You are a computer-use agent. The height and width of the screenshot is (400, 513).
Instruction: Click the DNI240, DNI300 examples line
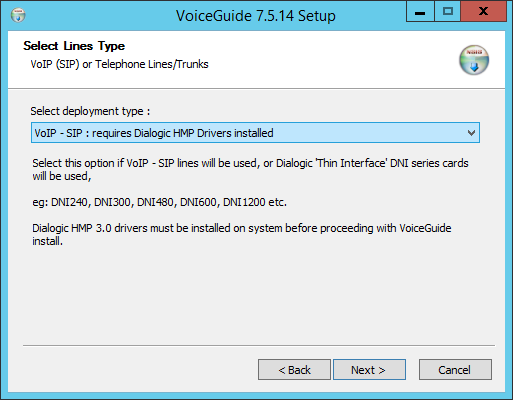coord(159,202)
